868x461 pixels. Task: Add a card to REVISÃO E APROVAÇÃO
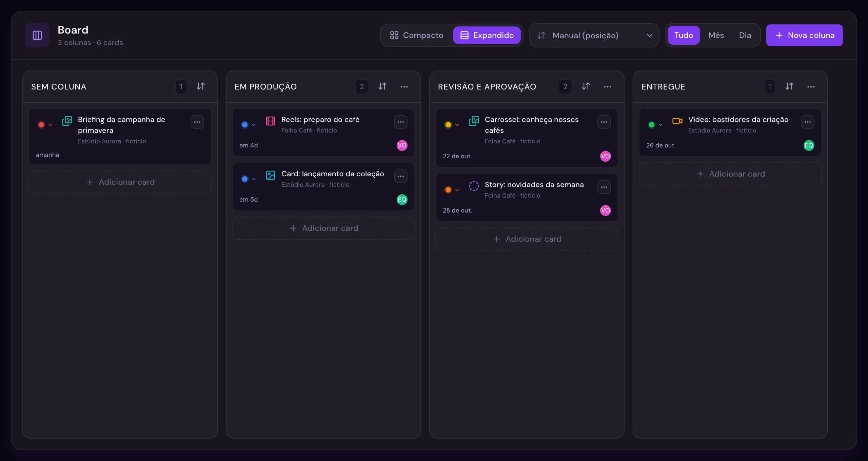tap(527, 239)
